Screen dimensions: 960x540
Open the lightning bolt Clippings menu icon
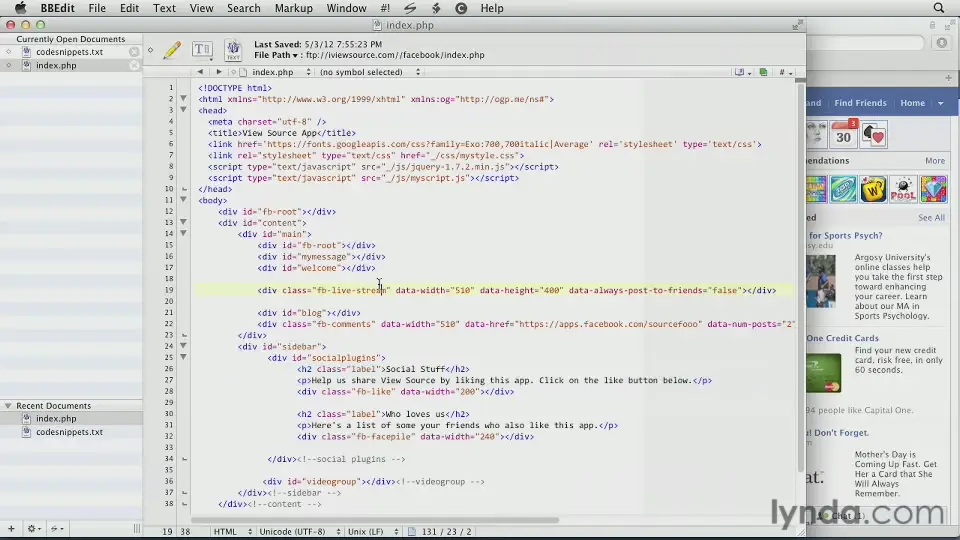click(x=436, y=8)
